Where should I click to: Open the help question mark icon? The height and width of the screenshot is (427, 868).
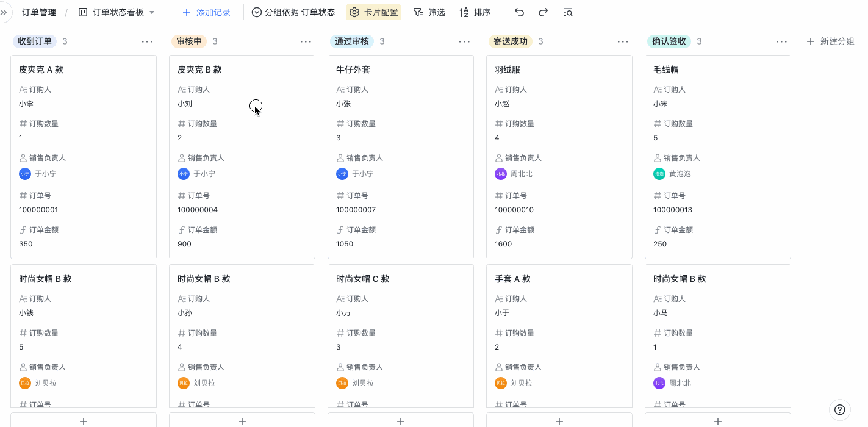pos(840,409)
